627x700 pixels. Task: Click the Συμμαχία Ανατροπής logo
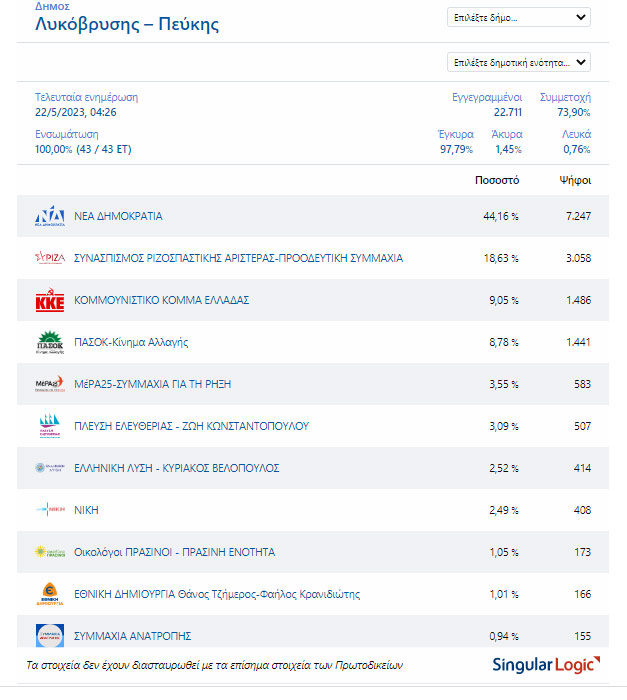(x=50, y=635)
